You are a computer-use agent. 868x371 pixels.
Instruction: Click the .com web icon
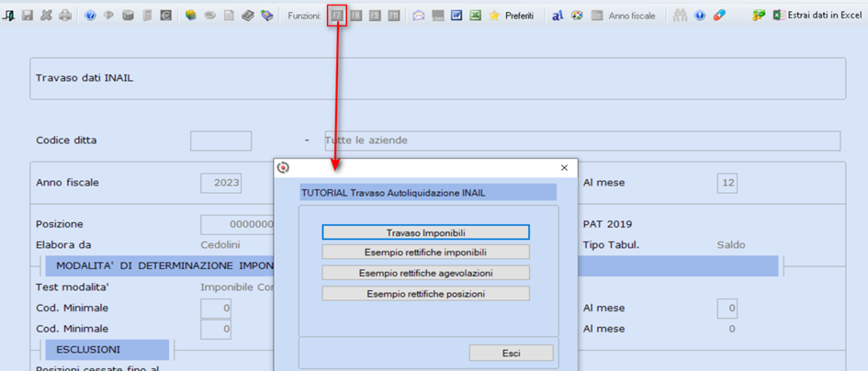tap(437, 16)
